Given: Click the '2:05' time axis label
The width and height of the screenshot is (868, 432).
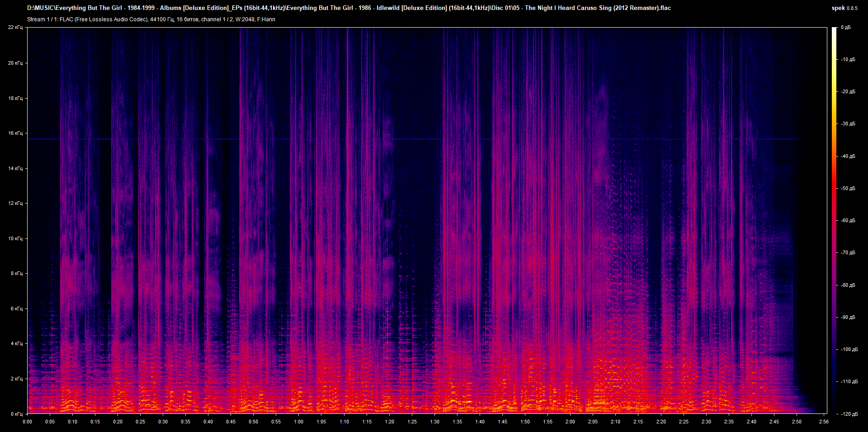Looking at the screenshot, I should [593, 422].
